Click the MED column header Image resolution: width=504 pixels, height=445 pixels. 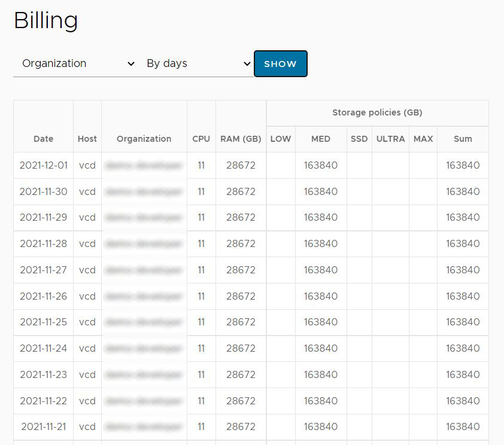coord(321,139)
